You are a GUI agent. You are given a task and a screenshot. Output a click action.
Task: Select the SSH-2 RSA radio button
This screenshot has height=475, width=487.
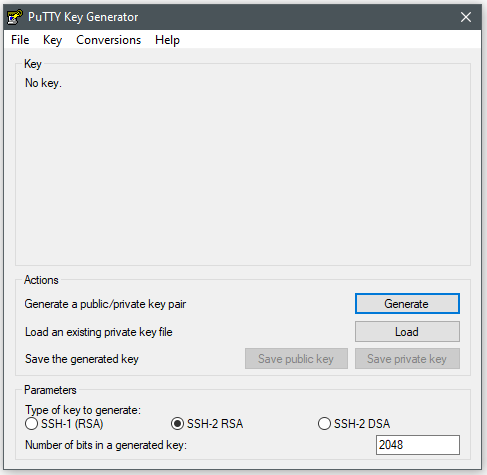pos(177,424)
